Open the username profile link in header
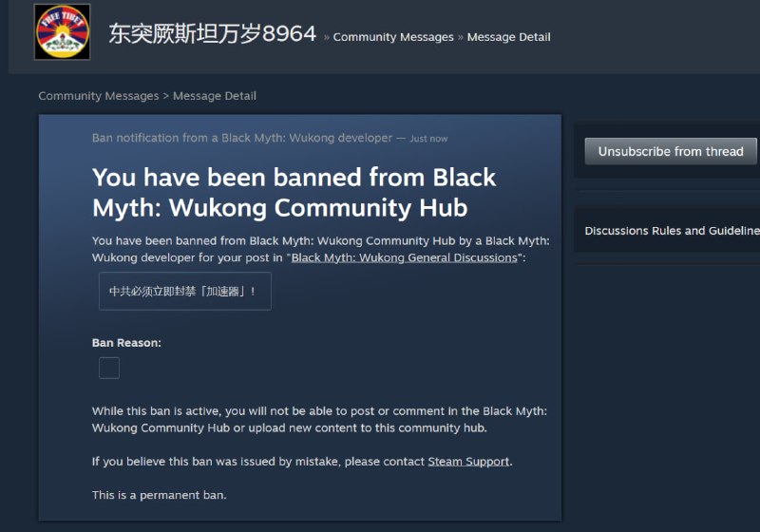 click(x=212, y=34)
